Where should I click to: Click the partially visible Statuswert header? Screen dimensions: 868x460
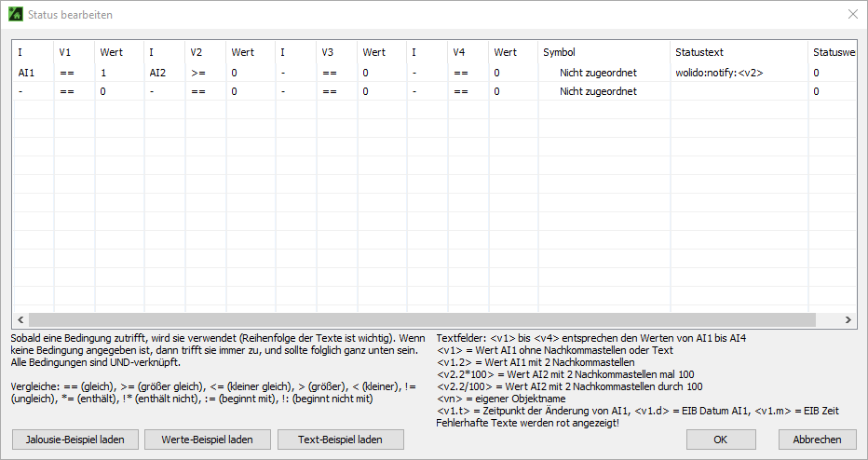[x=833, y=52]
